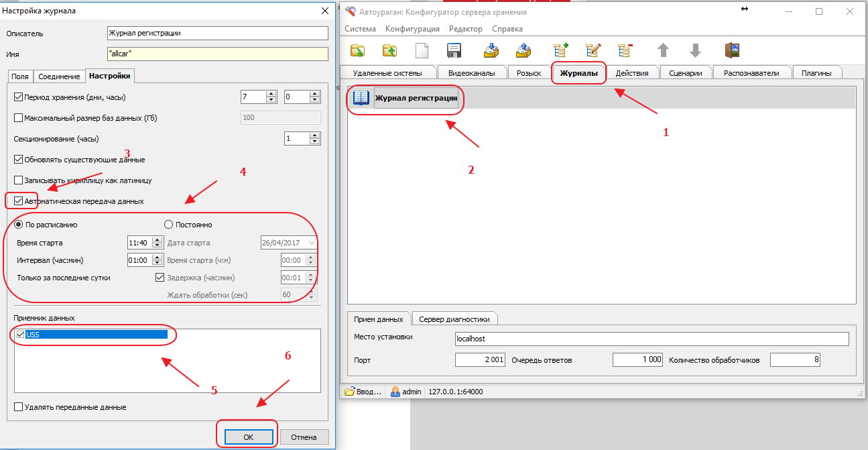Increase the Время старта spinner value
The image size is (868, 450).
[158, 239]
